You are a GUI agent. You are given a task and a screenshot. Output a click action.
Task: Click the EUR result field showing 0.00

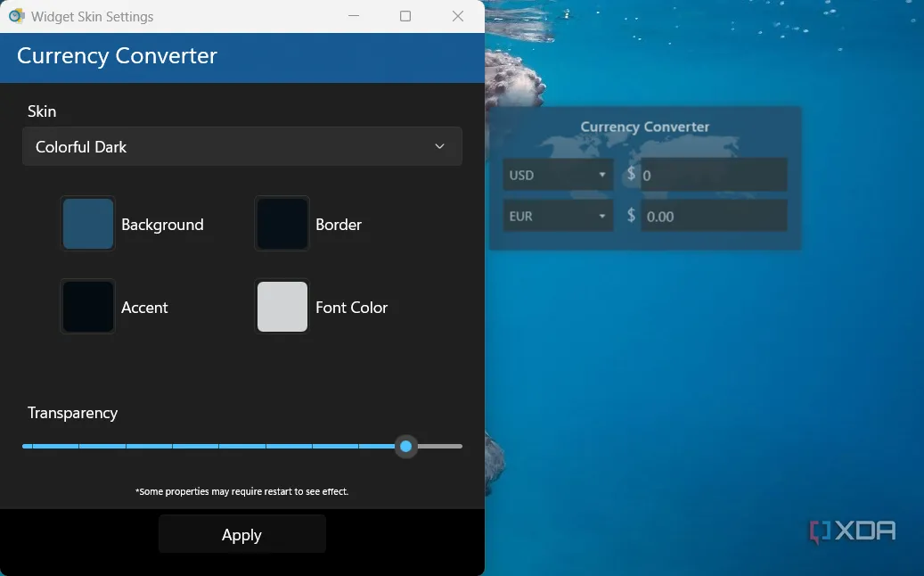click(714, 216)
